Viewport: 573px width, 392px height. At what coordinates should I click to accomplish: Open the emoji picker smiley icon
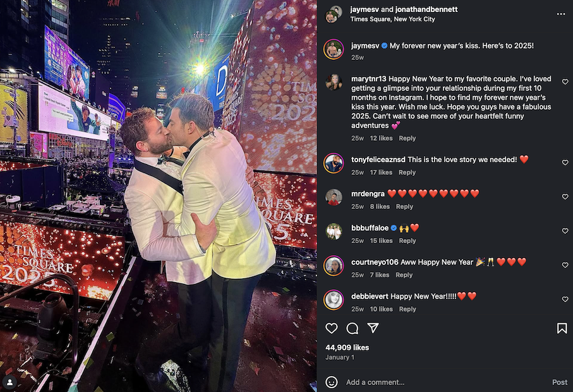tap(332, 382)
